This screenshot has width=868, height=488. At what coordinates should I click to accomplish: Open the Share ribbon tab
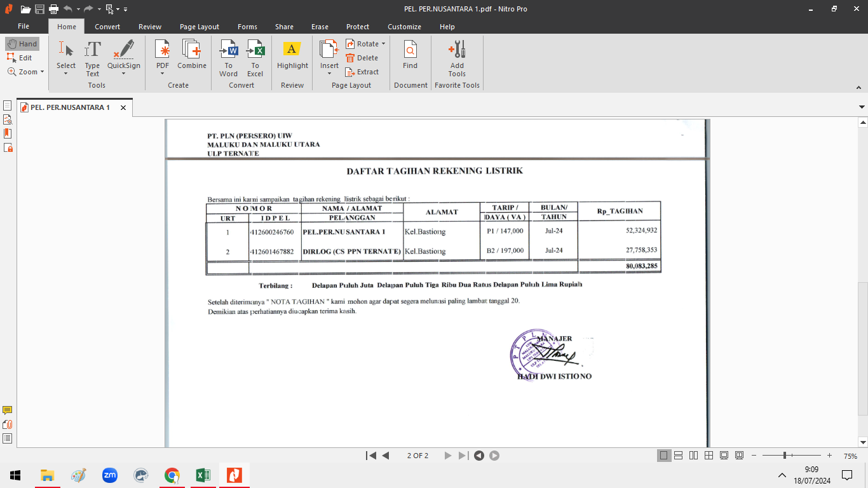point(285,27)
